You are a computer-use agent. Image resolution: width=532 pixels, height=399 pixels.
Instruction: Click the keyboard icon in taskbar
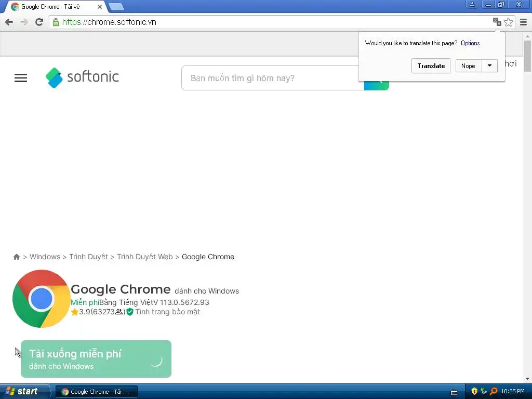454,392
